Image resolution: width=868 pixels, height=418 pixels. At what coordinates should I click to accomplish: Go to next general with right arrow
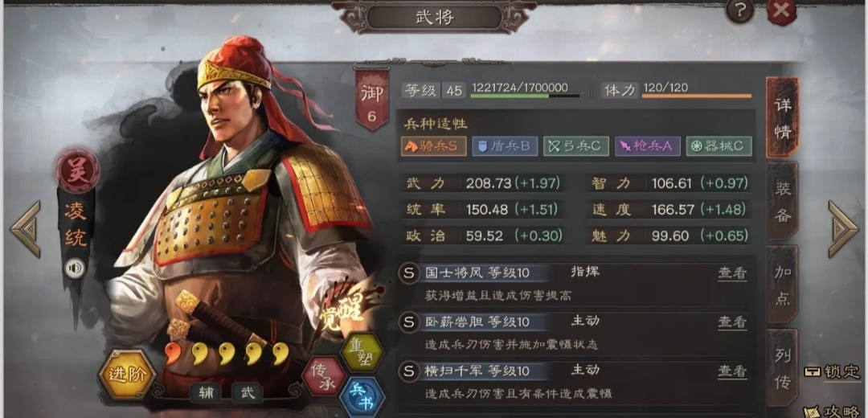pyautogui.click(x=842, y=229)
